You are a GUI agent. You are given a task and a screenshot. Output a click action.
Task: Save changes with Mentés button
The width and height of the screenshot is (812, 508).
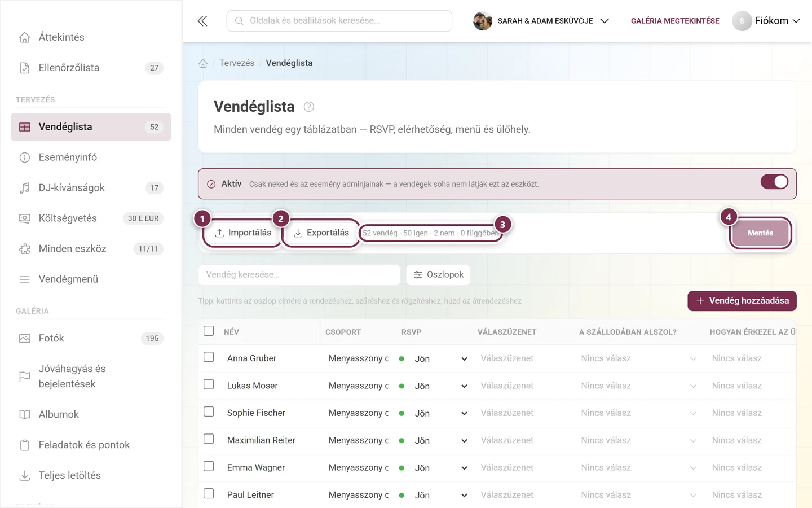[x=760, y=233]
